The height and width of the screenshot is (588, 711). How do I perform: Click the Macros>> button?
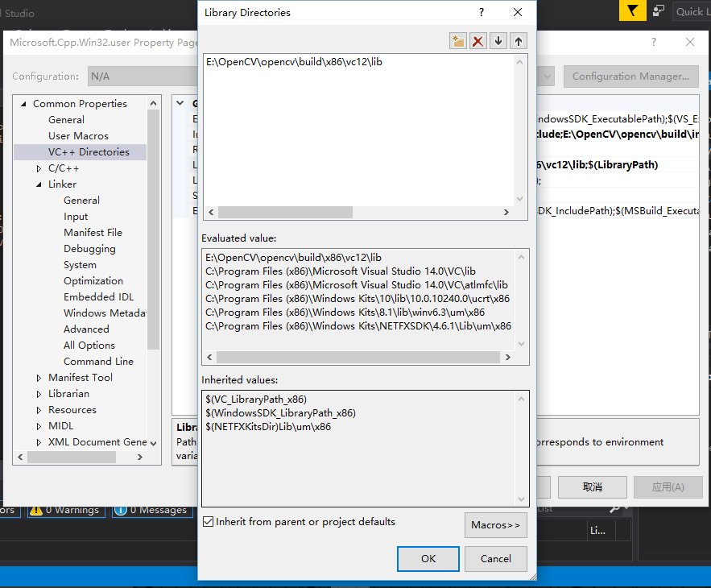pos(495,525)
